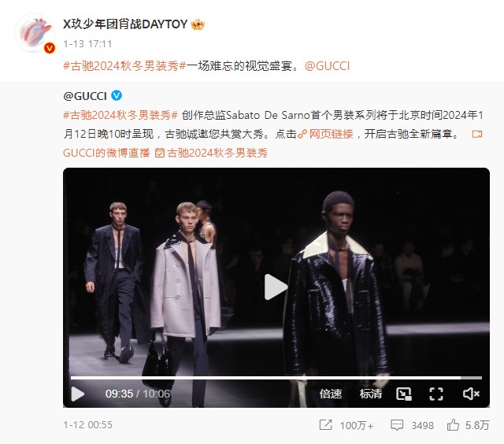
Task: Toggle picture-in-picture mini player icon
Action: (x=404, y=394)
